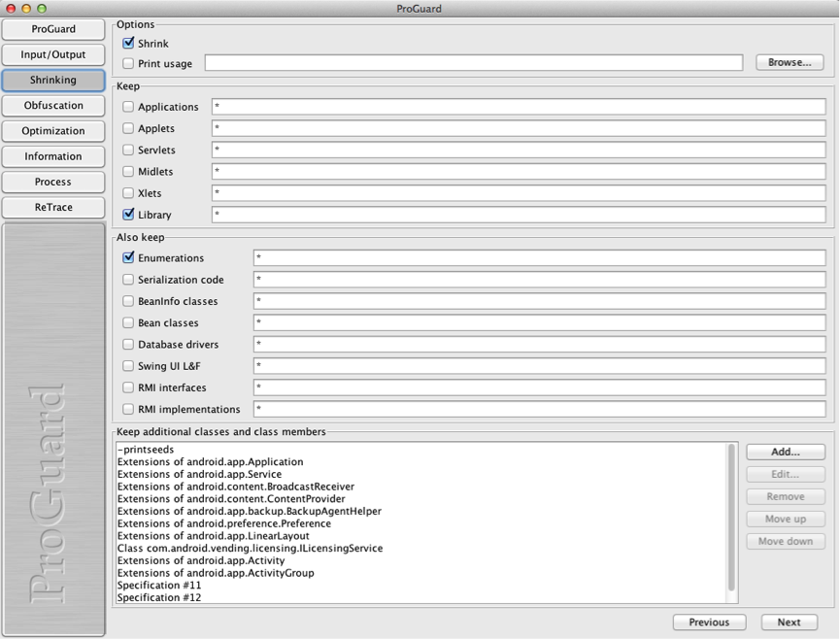Tick the Xlets checkbox
The width and height of the screenshot is (840, 639).
[x=128, y=193]
